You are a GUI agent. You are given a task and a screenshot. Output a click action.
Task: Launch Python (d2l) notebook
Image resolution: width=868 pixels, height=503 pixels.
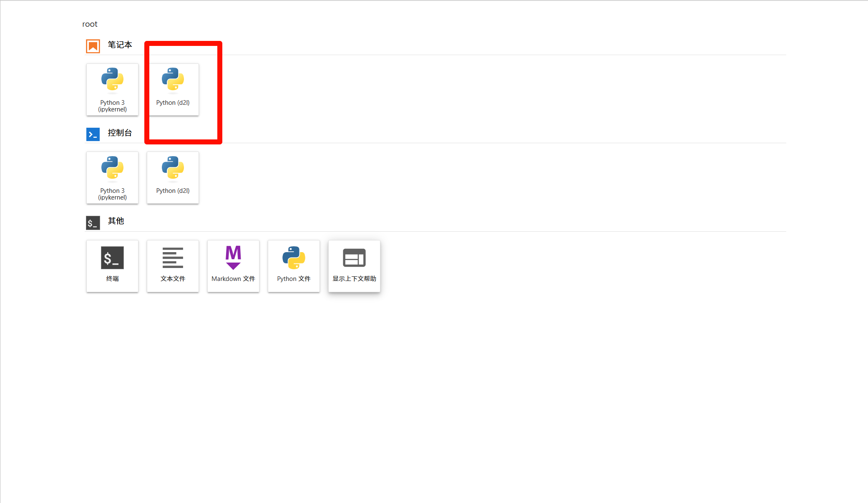(173, 89)
